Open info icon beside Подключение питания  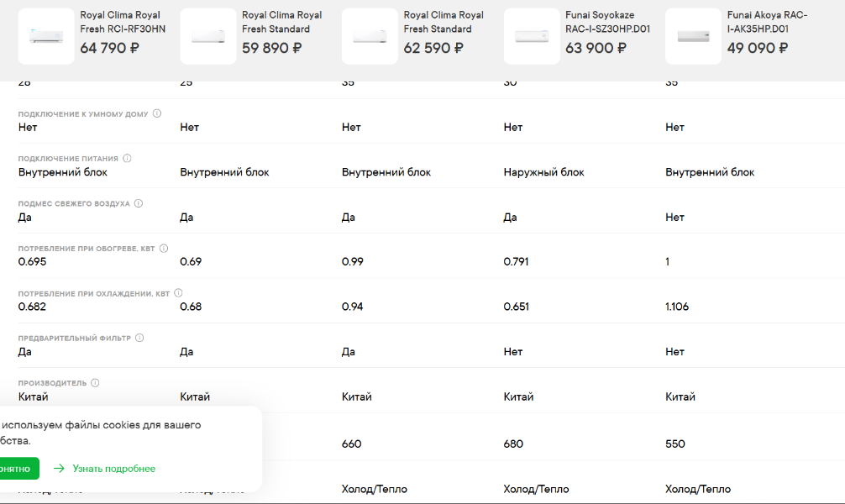click(x=127, y=159)
